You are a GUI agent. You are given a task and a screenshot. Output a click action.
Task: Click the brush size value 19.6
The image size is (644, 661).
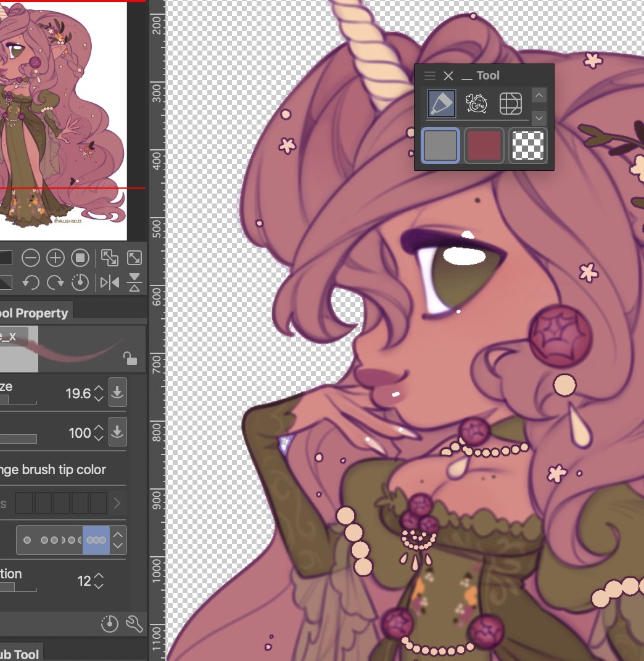tap(78, 393)
